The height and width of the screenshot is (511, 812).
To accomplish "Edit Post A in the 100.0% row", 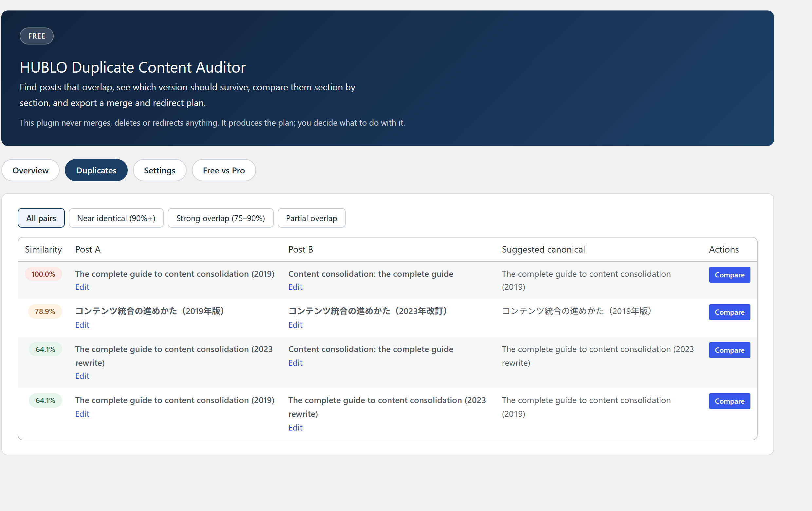I will [82, 287].
